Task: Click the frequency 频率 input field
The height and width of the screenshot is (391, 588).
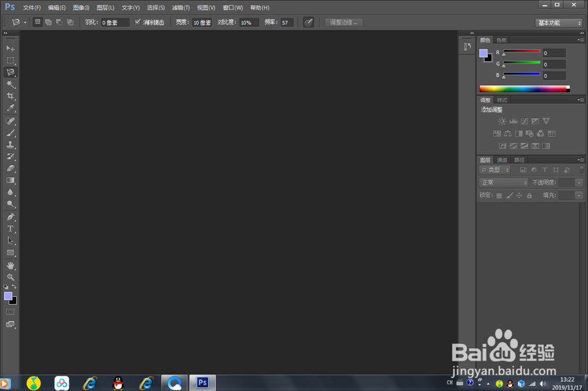Action: point(287,22)
